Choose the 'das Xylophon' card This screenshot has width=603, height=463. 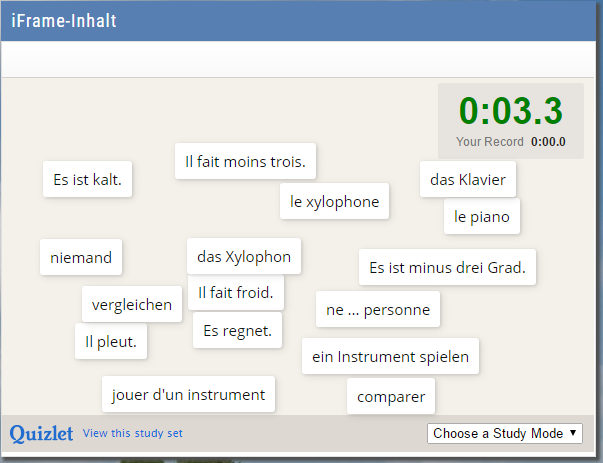pos(244,256)
